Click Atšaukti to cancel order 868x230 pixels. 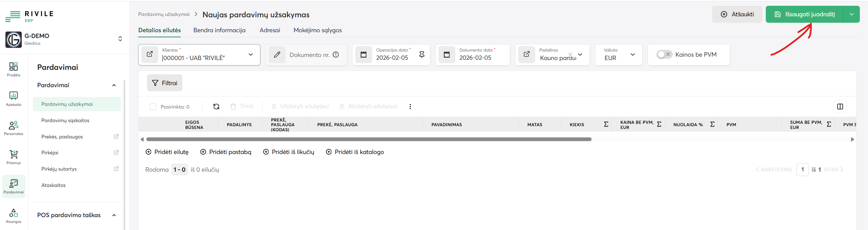(737, 14)
